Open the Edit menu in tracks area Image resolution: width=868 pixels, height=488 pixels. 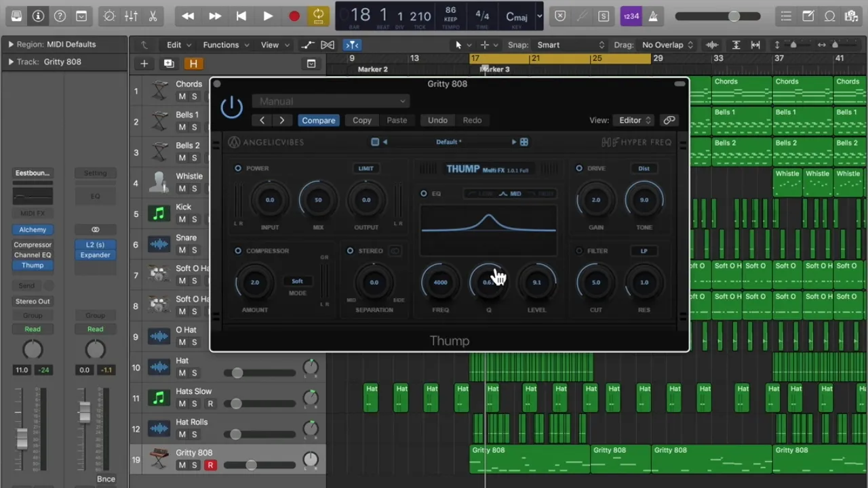pos(179,45)
